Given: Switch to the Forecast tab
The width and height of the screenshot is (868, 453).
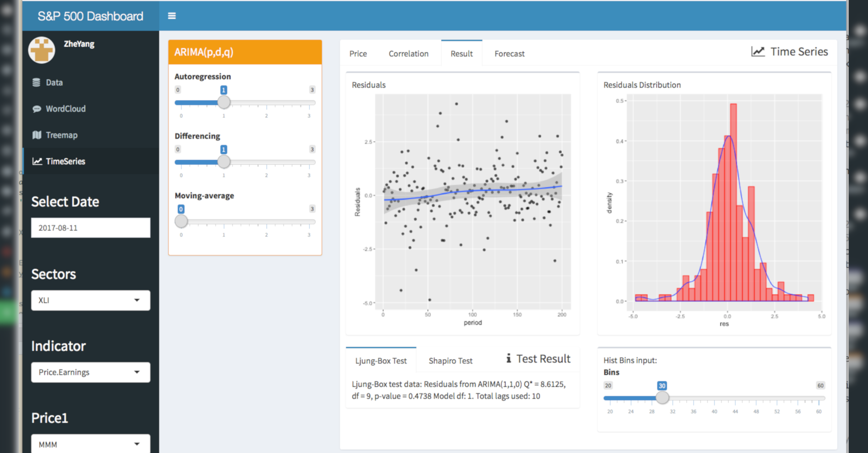Looking at the screenshot, I should tap(509, 54).
